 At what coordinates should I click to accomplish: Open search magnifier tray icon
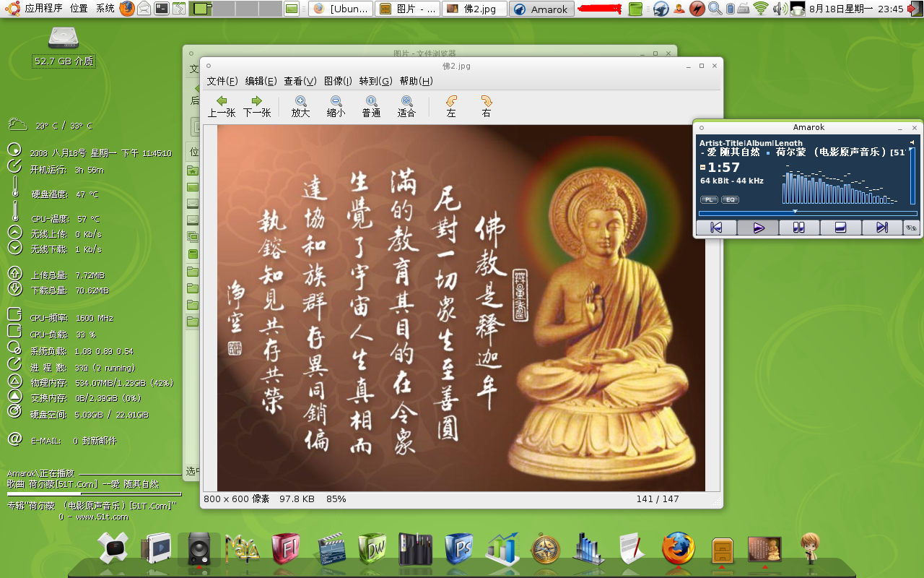point(715,9)
